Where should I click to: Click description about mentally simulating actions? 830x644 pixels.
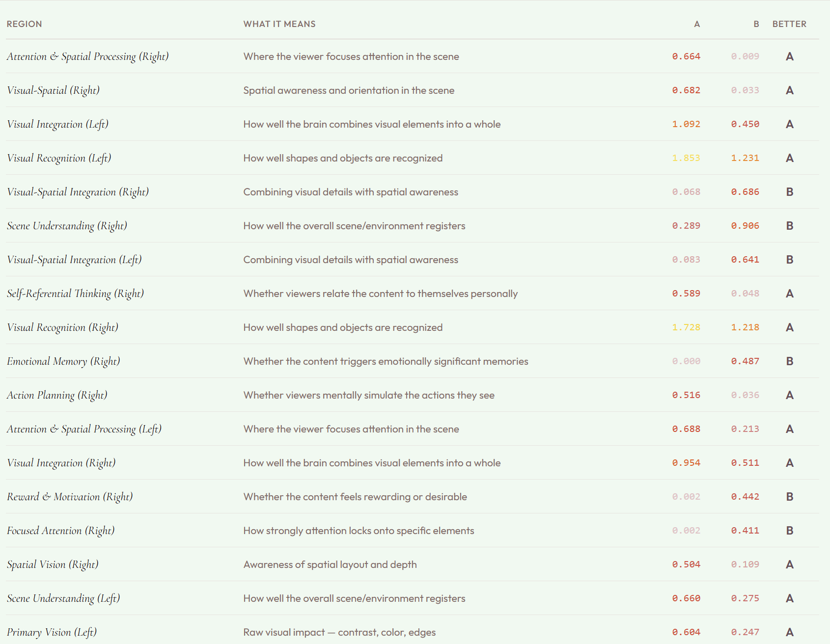point(369,395)
